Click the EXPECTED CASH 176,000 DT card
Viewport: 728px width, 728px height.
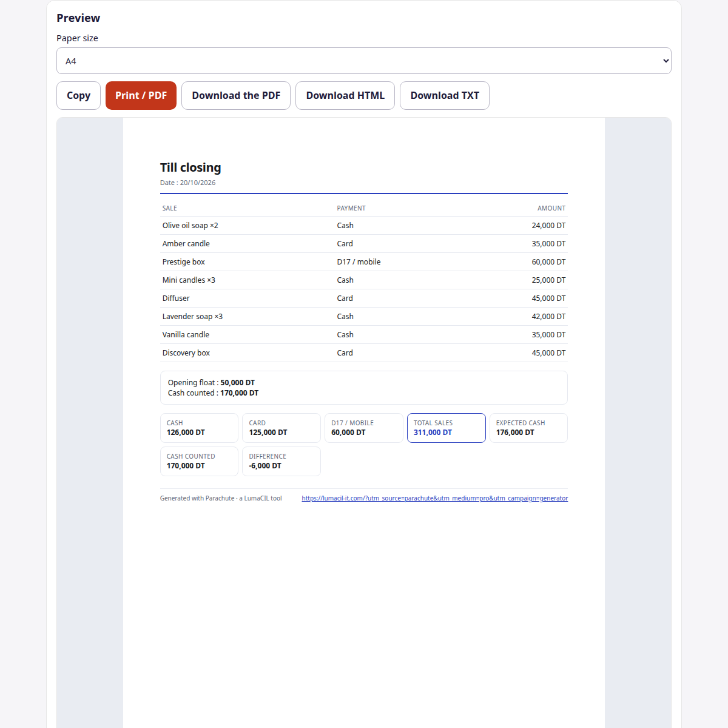click(528, 428)
